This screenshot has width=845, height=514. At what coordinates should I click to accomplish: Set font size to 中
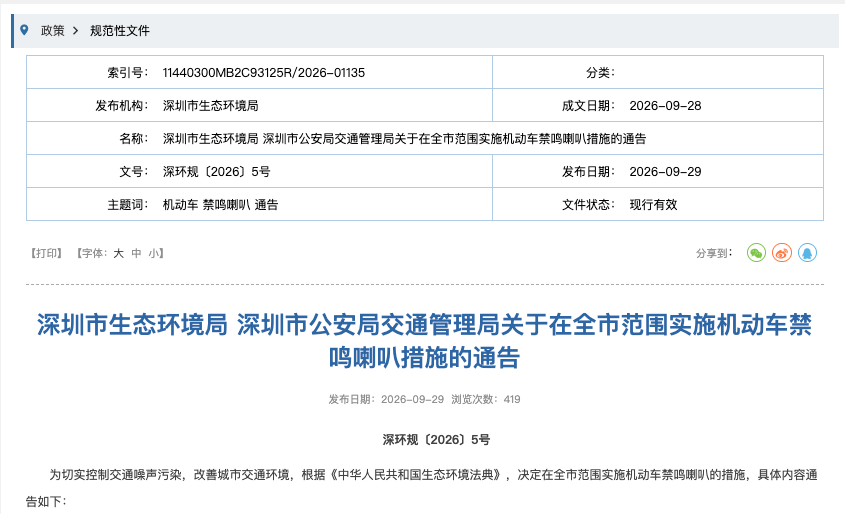click(136, 253)
